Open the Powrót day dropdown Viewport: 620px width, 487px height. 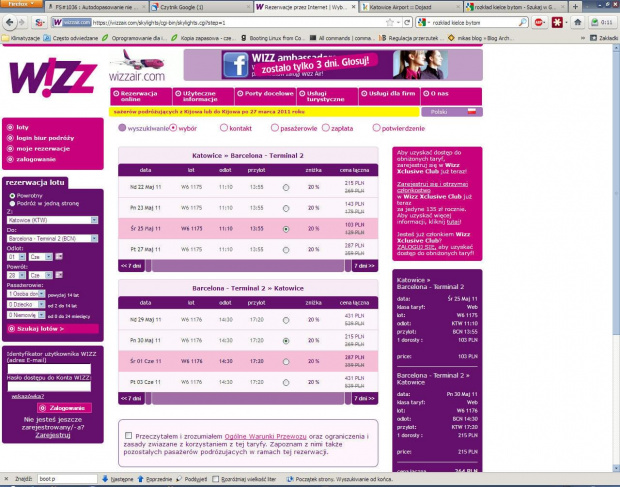point(17,275)
